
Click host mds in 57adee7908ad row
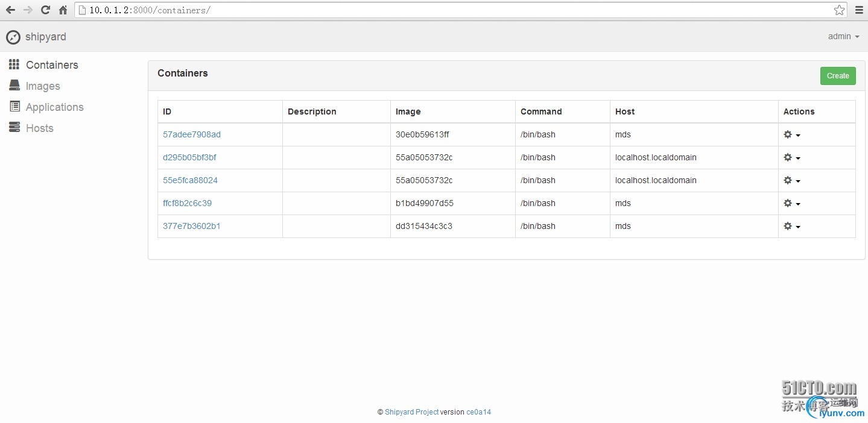[x=623, y=134]
